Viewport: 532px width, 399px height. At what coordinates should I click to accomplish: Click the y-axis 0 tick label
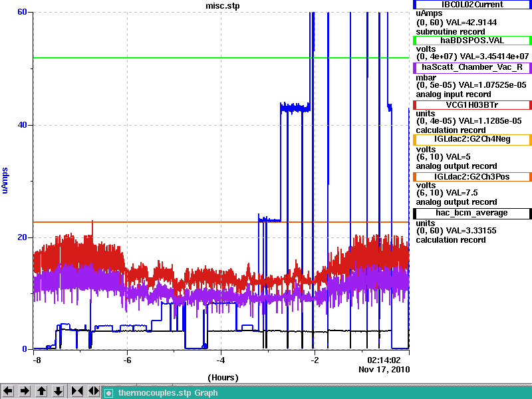[25, 348]
